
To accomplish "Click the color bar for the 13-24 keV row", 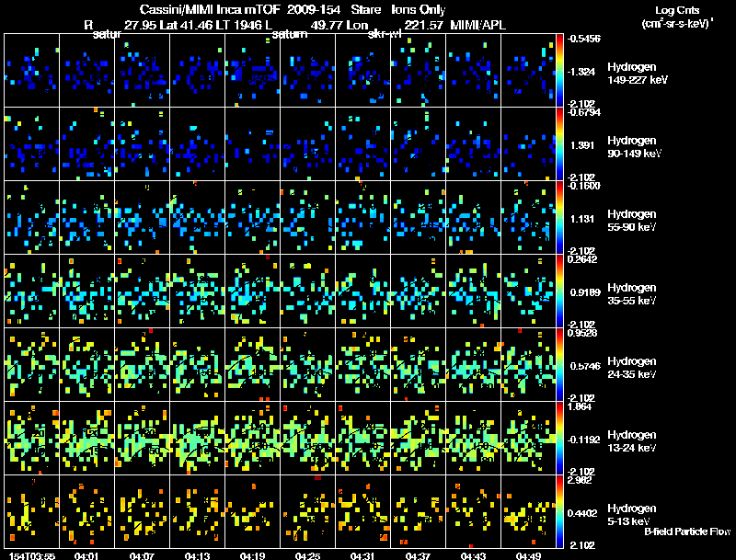I will (559, 439).
